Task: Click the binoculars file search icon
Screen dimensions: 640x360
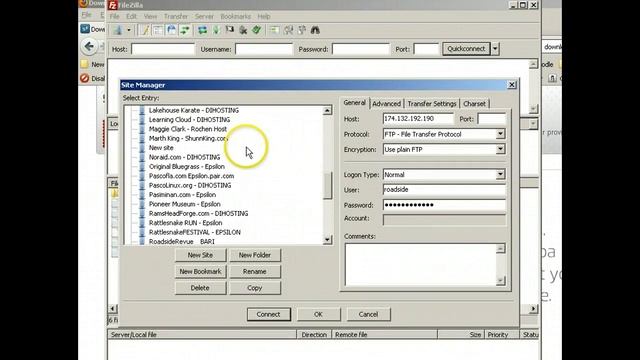Action: 316,30
